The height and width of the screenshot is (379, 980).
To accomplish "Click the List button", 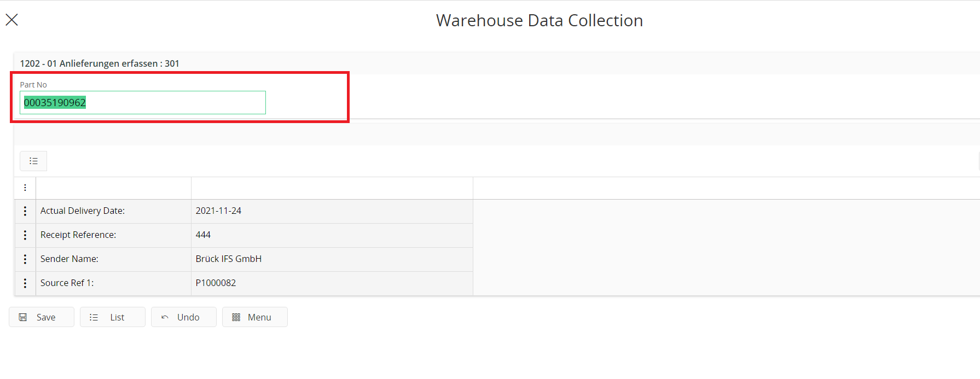I will click(x=113, y=317).
